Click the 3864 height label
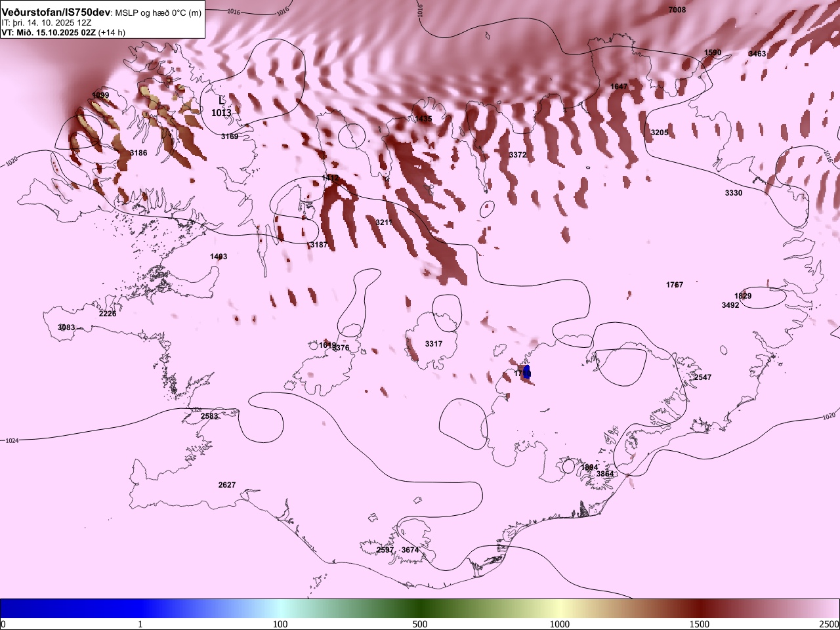 click(605, 474)
